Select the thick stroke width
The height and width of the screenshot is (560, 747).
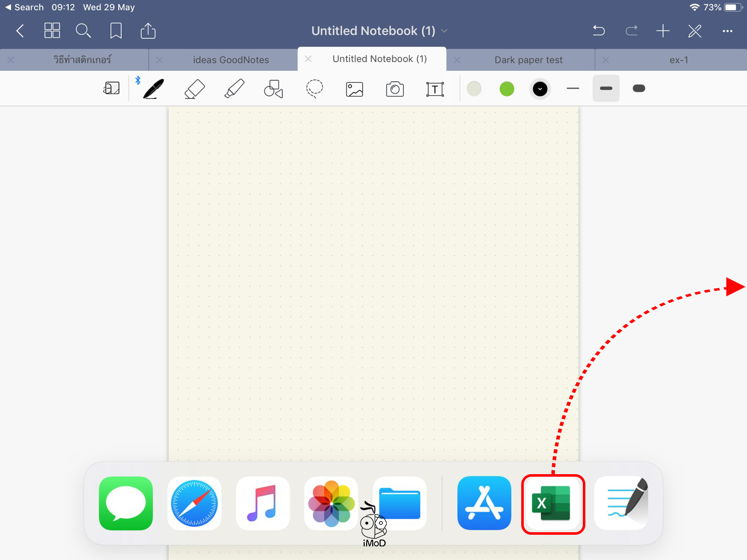coord(638,89)
